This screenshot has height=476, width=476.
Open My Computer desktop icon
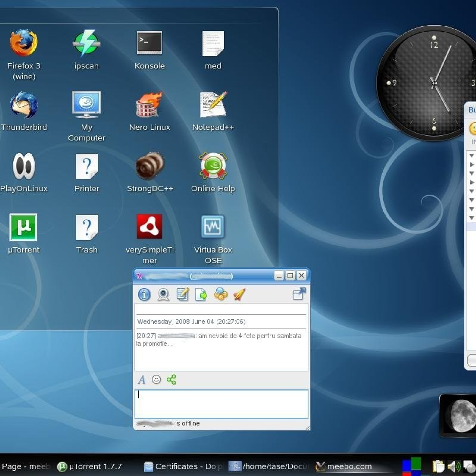[86, 105]
